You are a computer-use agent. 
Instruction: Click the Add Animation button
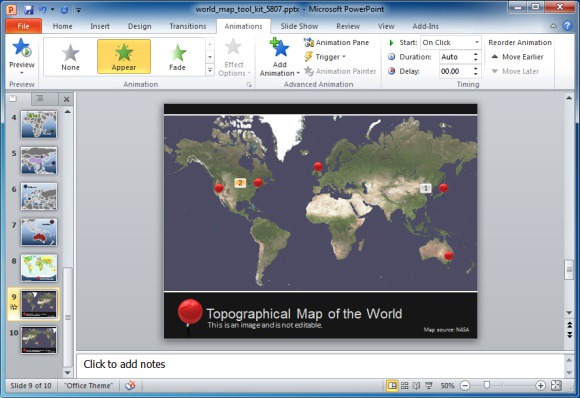280,57
